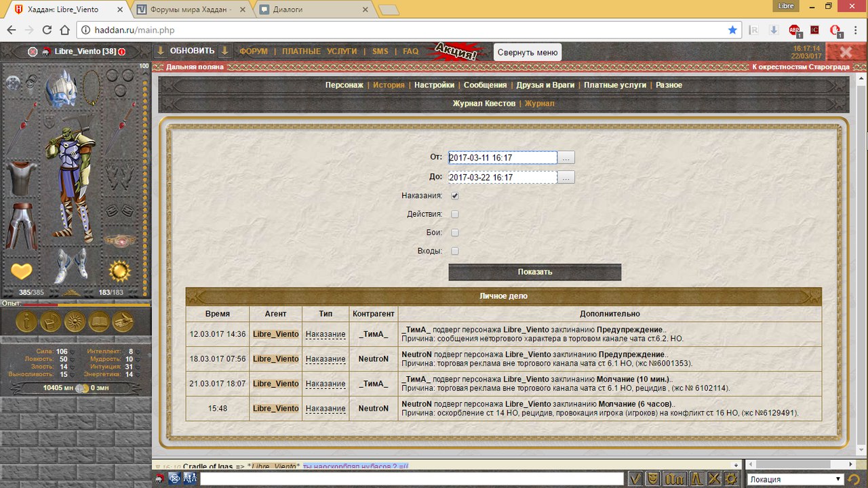This screenshot has width=868, height=488.
Task: Open the FAQ link
Action: tap(410, 52)
